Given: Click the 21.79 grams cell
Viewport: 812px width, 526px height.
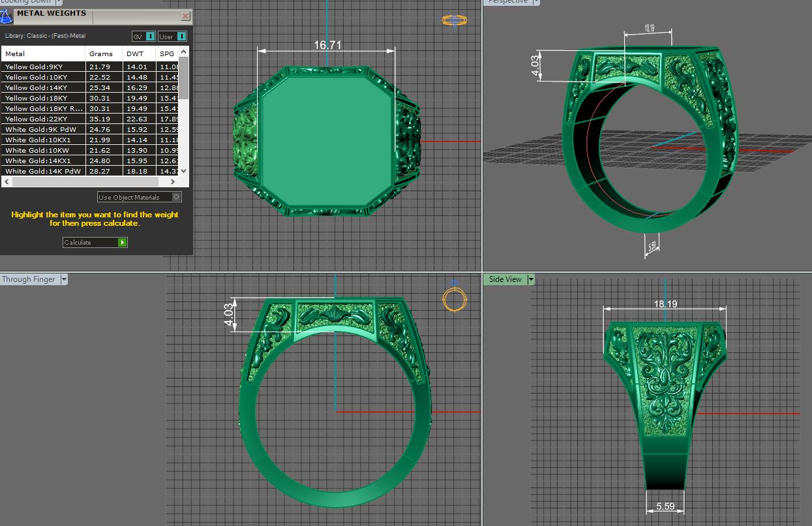Looking at the screenshot, I should tap(104, 67).
